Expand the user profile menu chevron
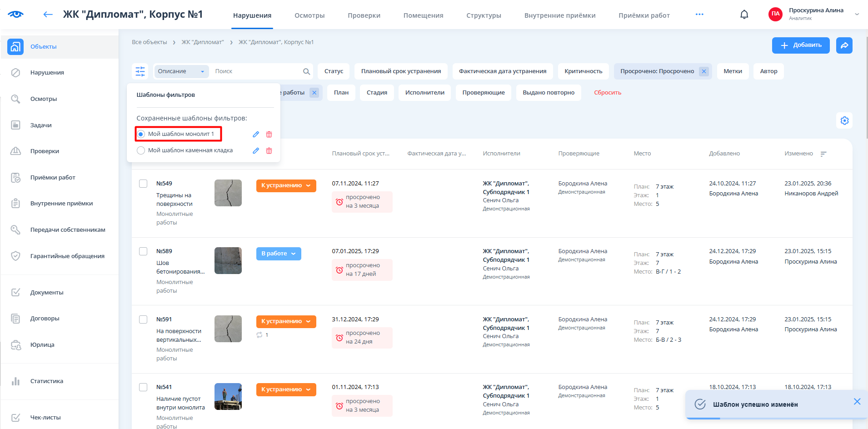 tap(857, 15)
